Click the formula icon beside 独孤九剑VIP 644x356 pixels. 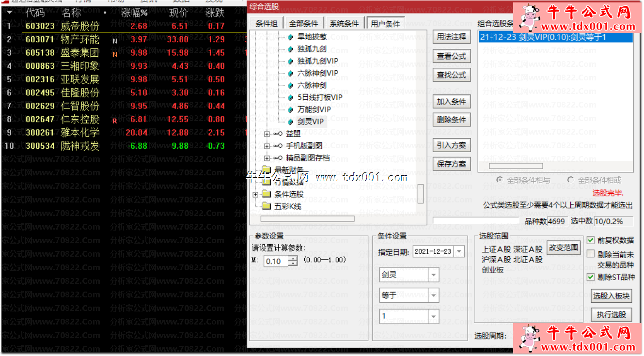(x=290, y=62)
